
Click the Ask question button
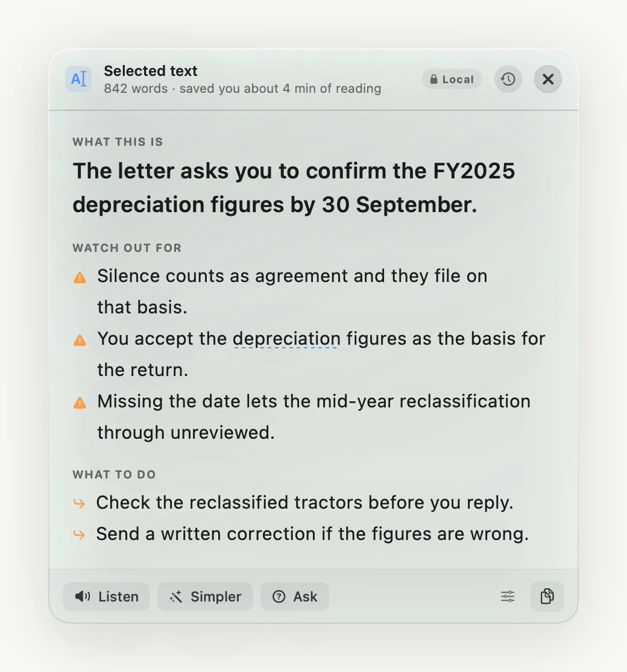pos(294,596)
